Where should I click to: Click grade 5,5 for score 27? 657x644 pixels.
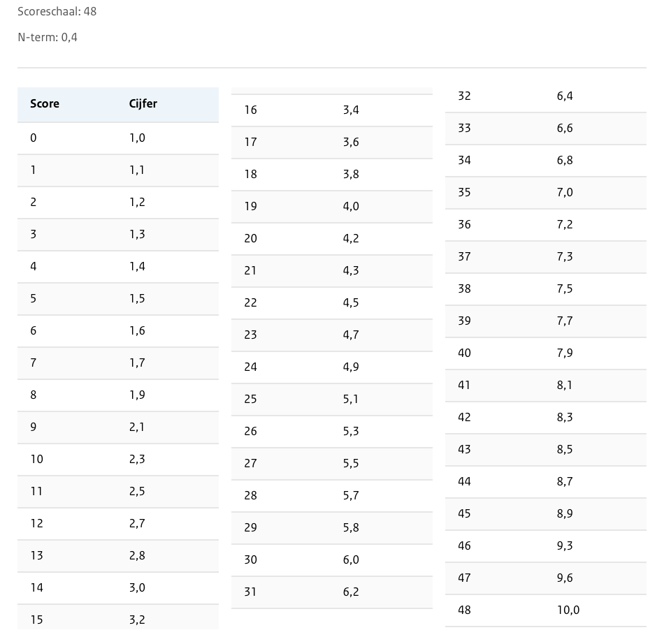point(352,464)
